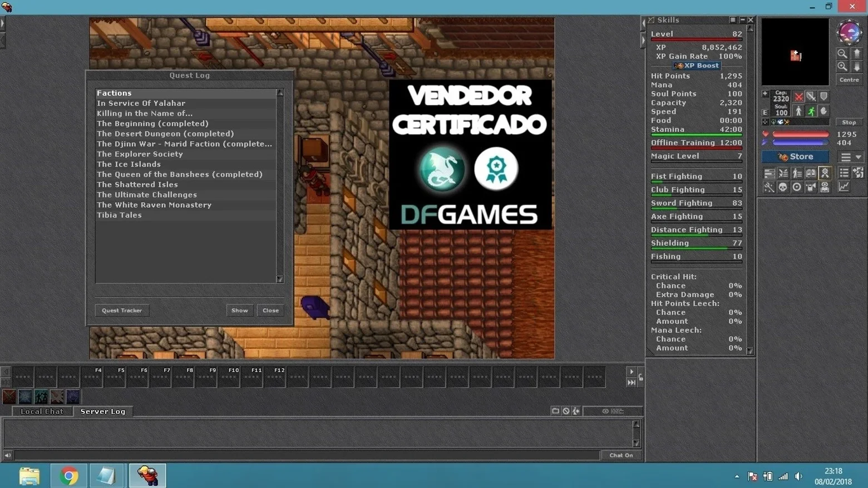Open the eye-and-book widget icon

[825, 188]
